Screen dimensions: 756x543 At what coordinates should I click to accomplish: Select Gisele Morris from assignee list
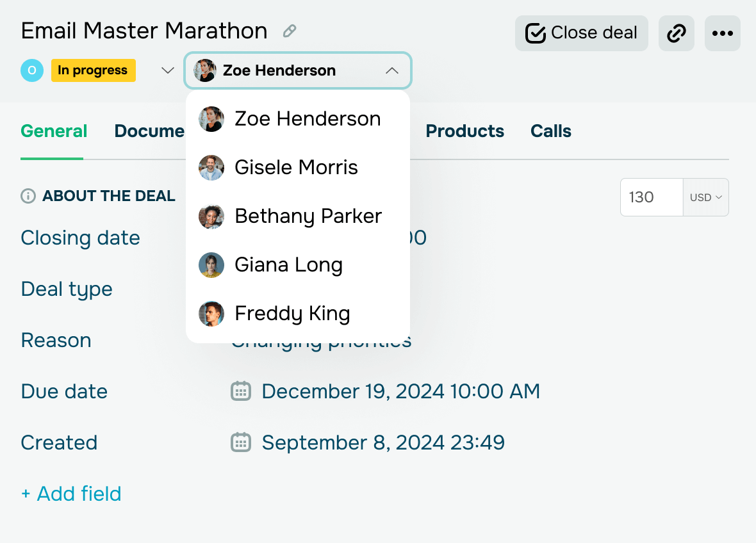click(x=296, y=168)
